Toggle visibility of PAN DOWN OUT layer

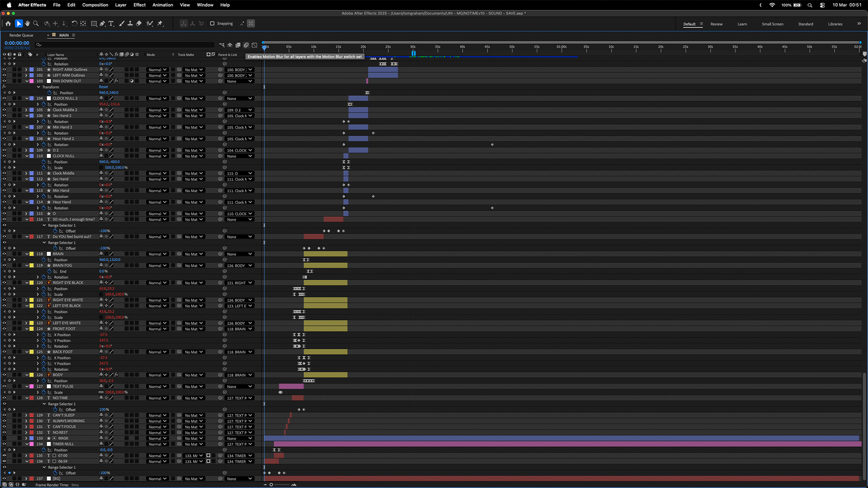(x=4, y=81)
